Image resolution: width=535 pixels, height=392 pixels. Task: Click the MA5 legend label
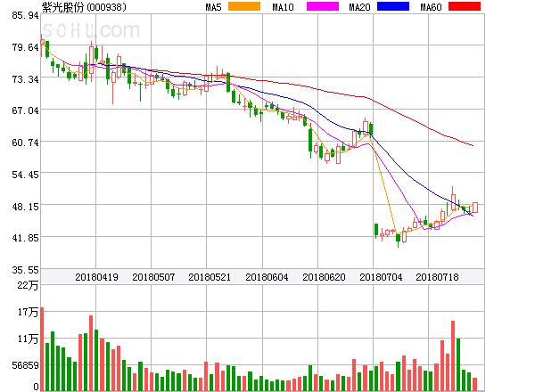tap(214, 7)
